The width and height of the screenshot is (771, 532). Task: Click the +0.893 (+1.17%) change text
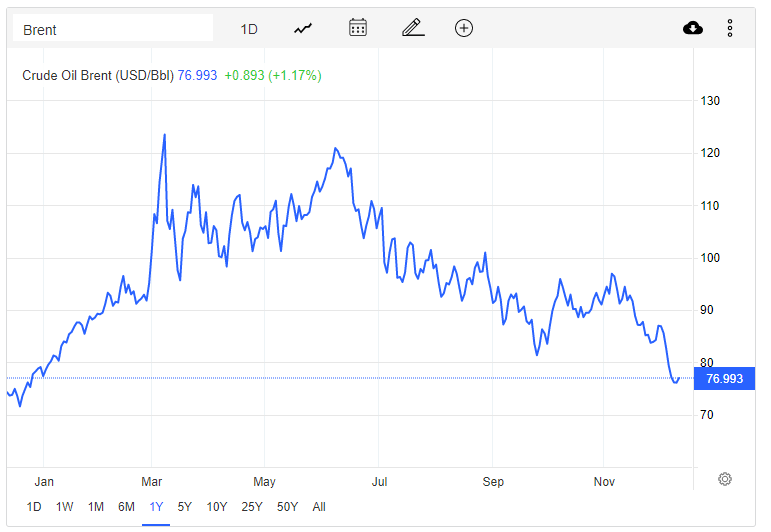tap(273, 75)
